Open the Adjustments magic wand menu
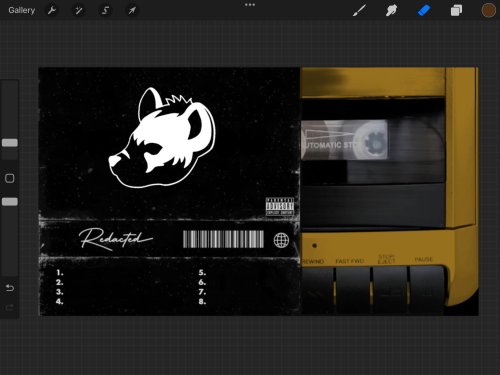Screen dimensions: 500x375 (79, 10)
